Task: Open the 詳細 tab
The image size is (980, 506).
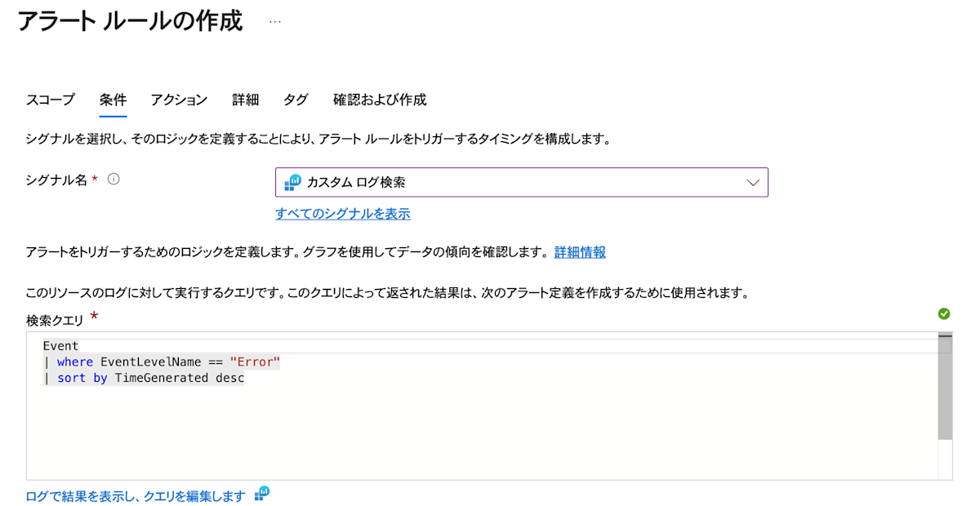Action: [245, 100]
